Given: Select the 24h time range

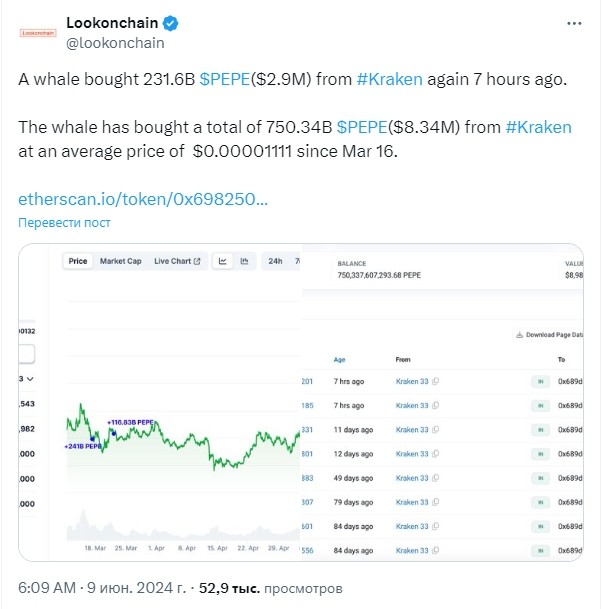Looking at the screenshot, I should 275,261.
